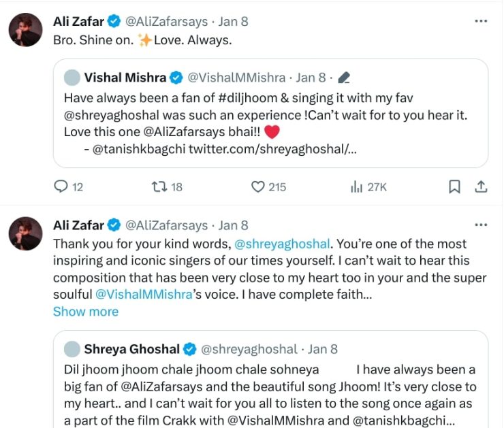Open the Shreya Ghoshal name in the quoted tweet
504x428 pixels.
132,349
